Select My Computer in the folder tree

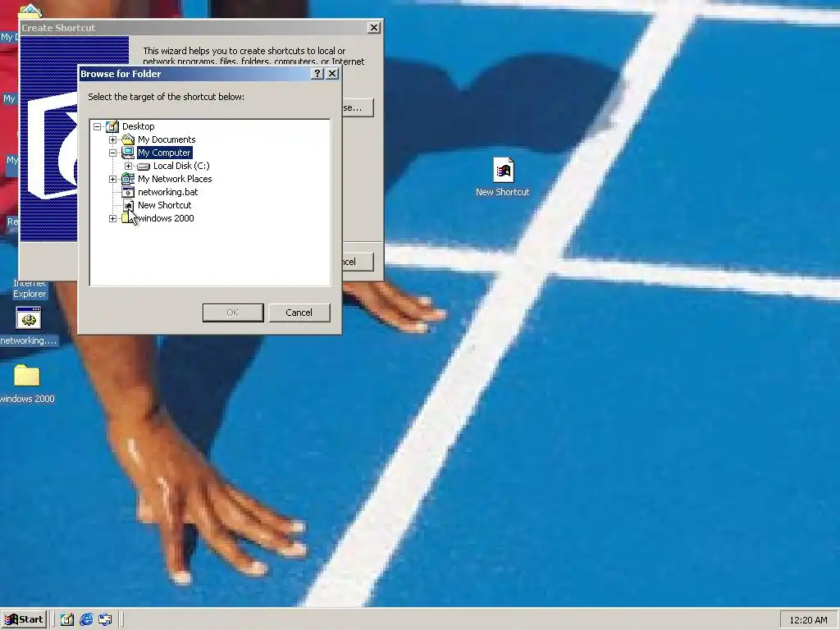(x=164, y=153)
